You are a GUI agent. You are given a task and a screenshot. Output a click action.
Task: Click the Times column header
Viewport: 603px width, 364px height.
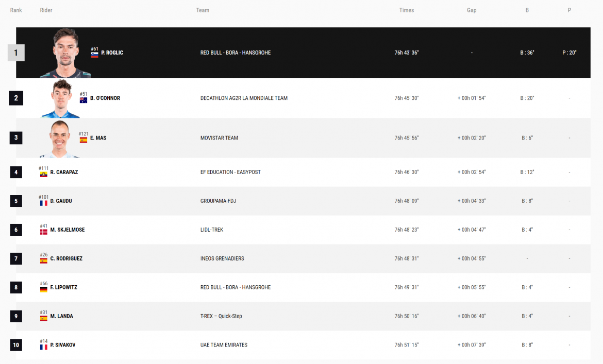pos(407,10)
